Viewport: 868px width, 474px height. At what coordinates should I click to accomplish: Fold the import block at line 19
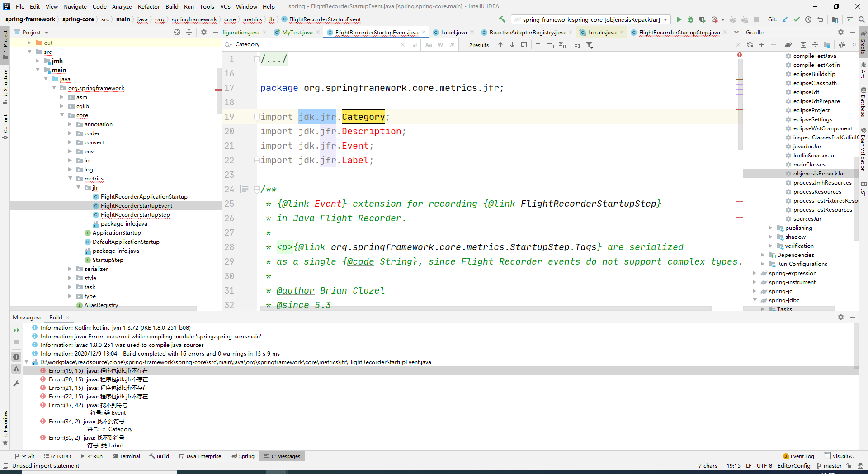256,117
